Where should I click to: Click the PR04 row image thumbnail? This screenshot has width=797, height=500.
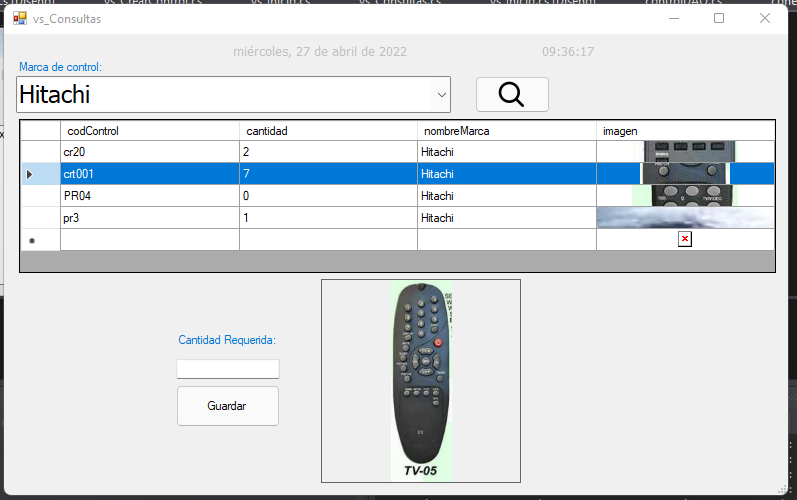[685, 196]
